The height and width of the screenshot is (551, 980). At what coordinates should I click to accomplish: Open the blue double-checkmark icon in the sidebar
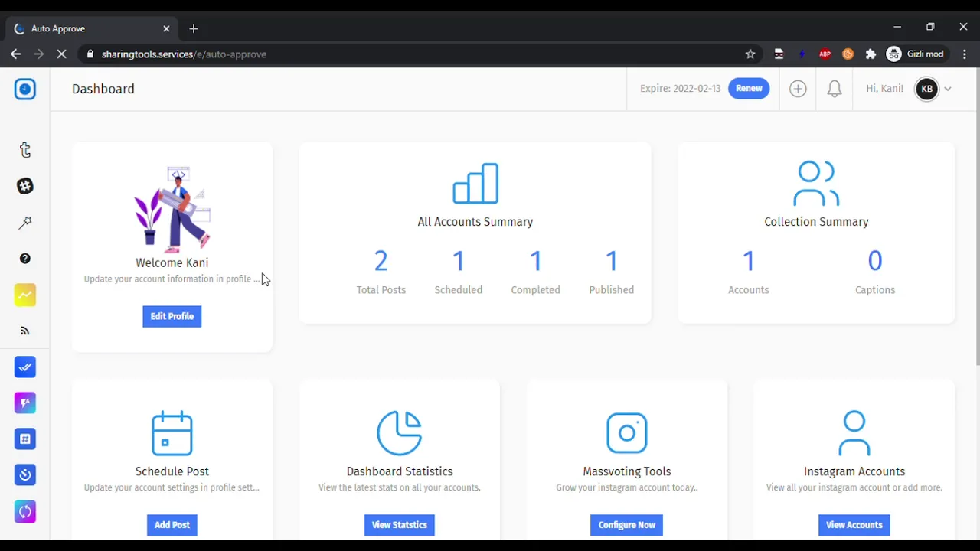(25, 367)
